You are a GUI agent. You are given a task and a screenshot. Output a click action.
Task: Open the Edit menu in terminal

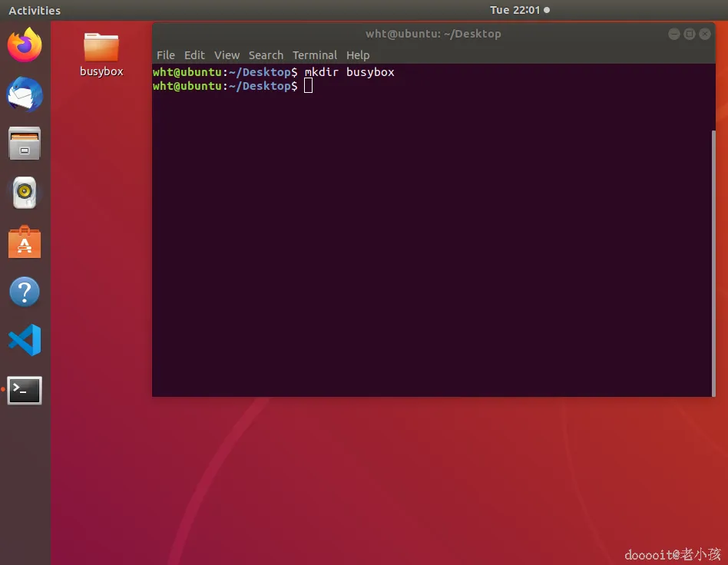194,55
